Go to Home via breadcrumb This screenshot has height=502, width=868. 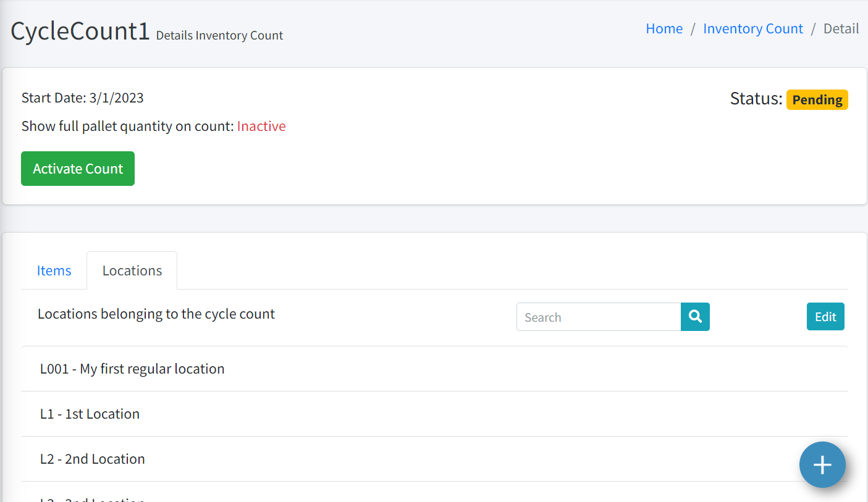pyautogui.click(x=664, y=28)
